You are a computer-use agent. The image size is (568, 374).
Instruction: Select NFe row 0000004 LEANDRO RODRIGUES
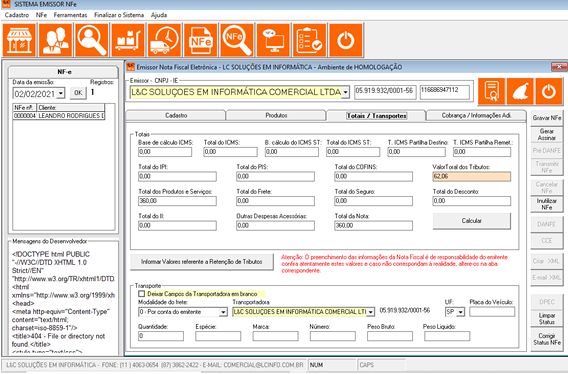59,116
